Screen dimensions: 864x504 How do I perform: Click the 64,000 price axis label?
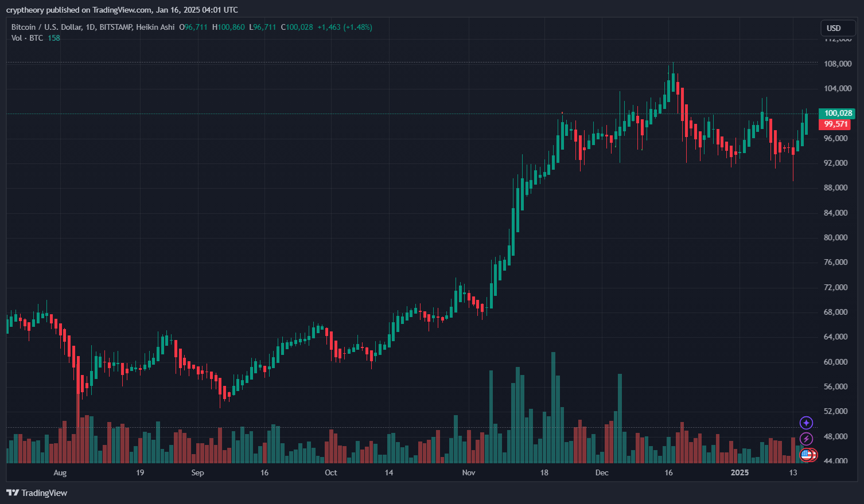[x=835, y=337]
